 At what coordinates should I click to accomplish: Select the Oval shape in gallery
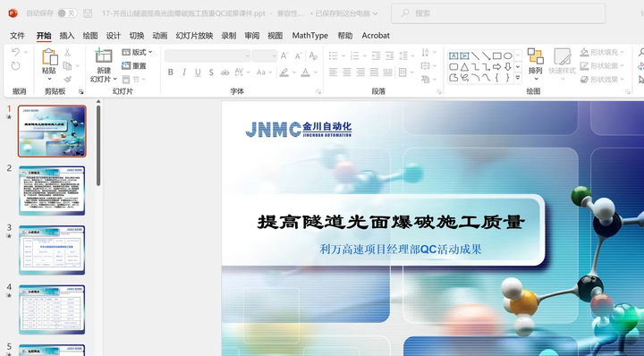(x=508, y=55)
